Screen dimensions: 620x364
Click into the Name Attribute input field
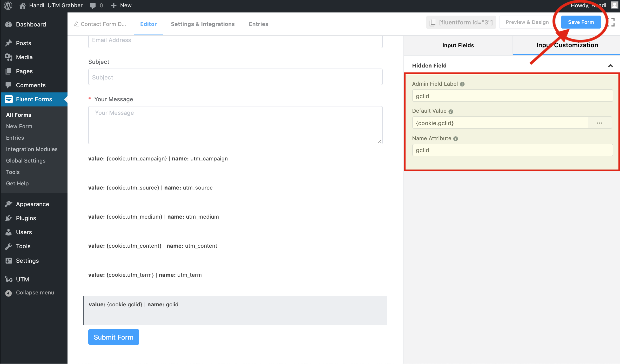[x=513, y=150]
